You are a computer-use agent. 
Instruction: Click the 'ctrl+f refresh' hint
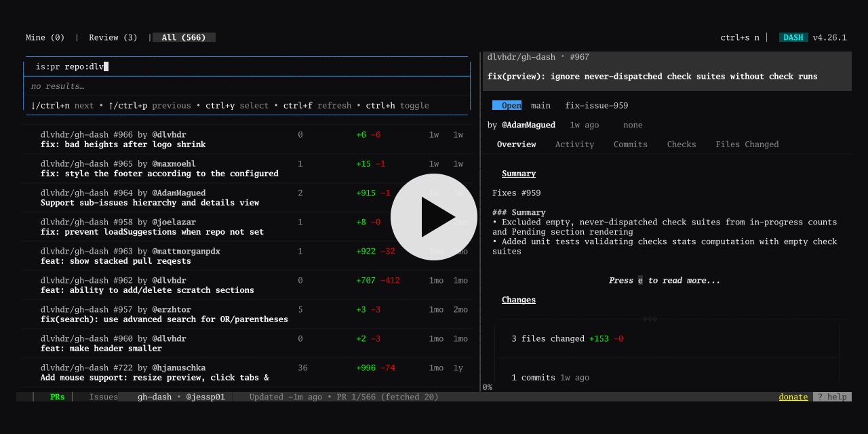click(x=317, y=106)
